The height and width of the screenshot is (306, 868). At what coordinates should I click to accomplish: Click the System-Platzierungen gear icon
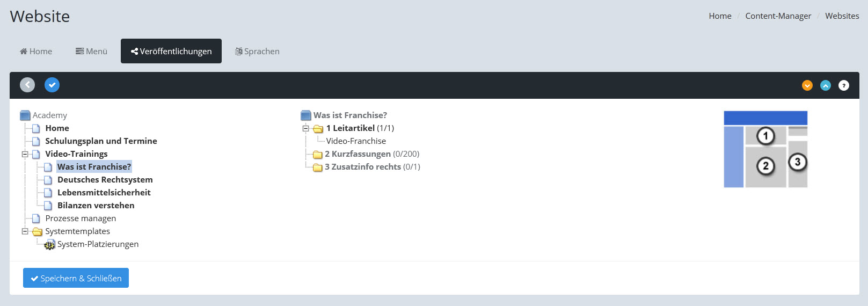[x=49, y=245]
